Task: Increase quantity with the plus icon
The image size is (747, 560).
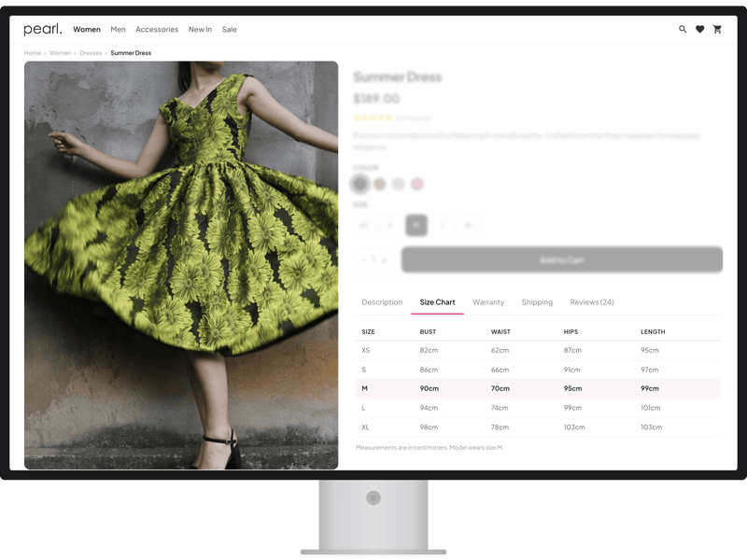Action: click(384, 260)
